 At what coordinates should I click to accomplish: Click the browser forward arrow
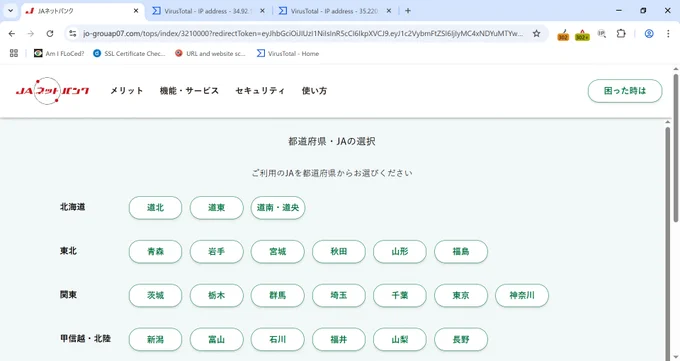click(x=30, y=33)
